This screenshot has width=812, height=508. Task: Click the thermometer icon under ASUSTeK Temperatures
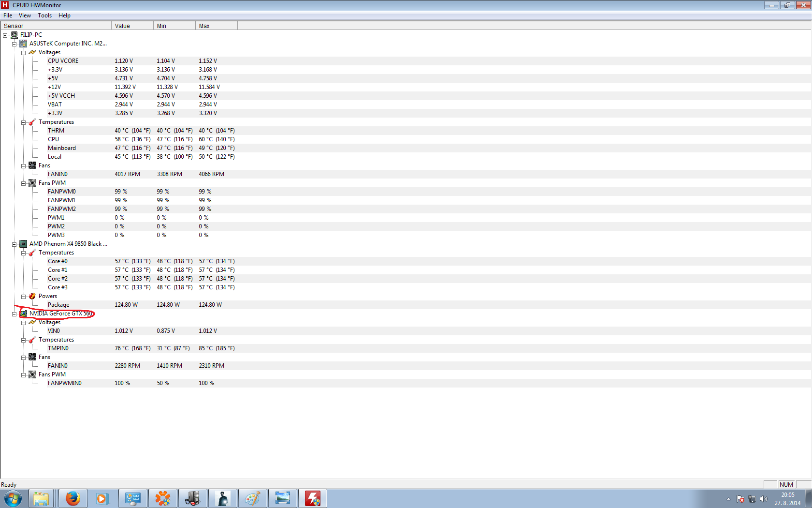click(32, 122)
